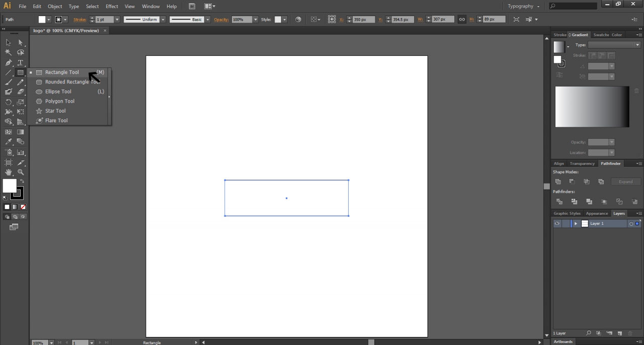644x345 pixels.
Task: Click target circle for Layer 1
Action: click(631, 223)
